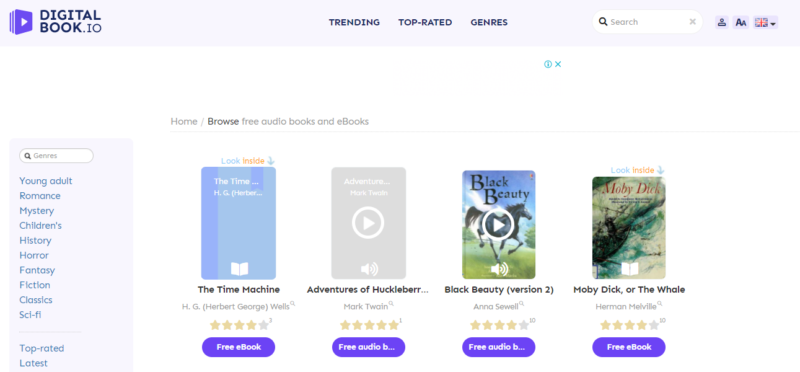800x372 pixels.
Task: Click Free audio book under Black Beauty
Action: (499, 347)
